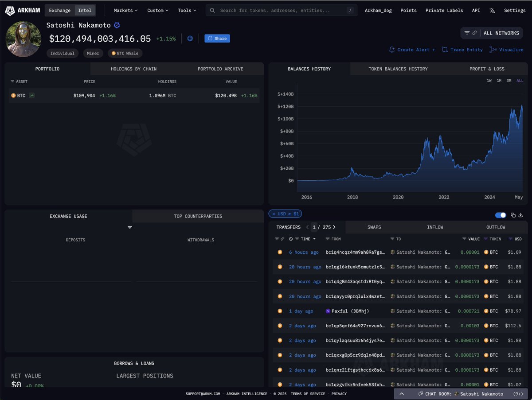Open the Top Counterparties tab
Viewport: 532px width, 400px height.
coord(198,216)
